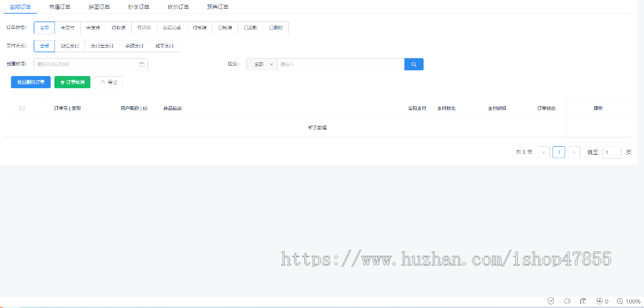Image resolution: width=644 pixels, height=308 pixels.
Task: Click the 操作 column header
Action: (598, 109)
